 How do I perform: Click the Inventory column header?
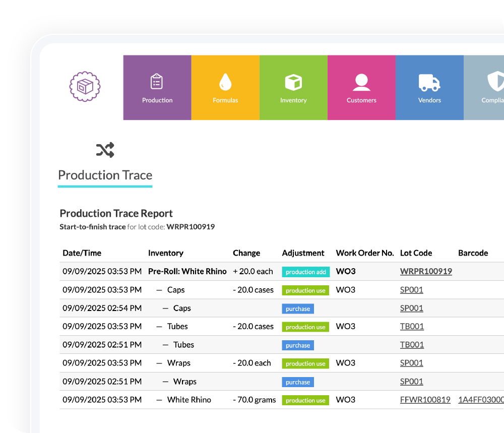(166, 253)
